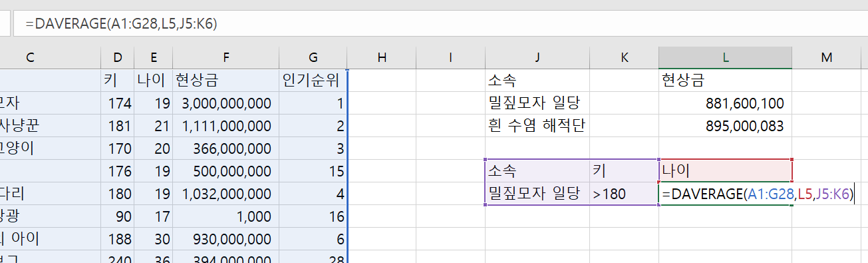Select the cell with 1,111,000,000
This screenshot has width=868, height=263.
(225, 126)
